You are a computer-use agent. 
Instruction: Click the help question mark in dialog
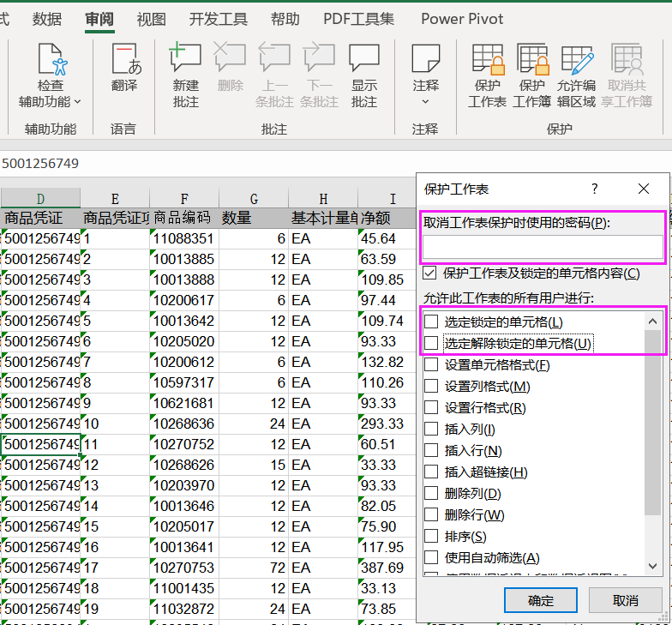[x=595, y=189]
